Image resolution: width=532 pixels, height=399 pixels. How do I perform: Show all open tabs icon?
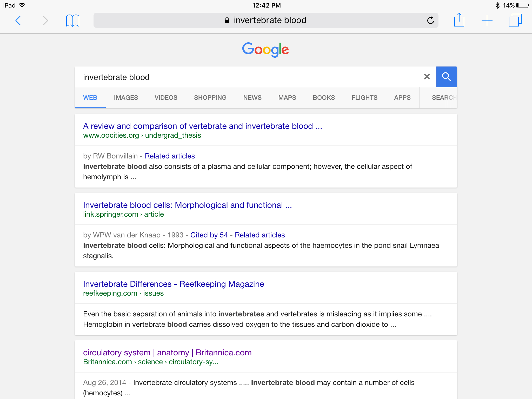515,20
